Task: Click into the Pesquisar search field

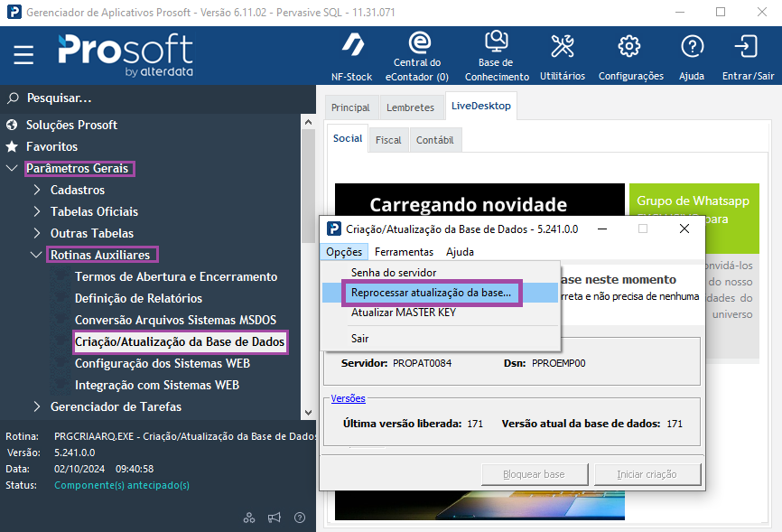Action: pyautogui.click(x=157, y=98)
